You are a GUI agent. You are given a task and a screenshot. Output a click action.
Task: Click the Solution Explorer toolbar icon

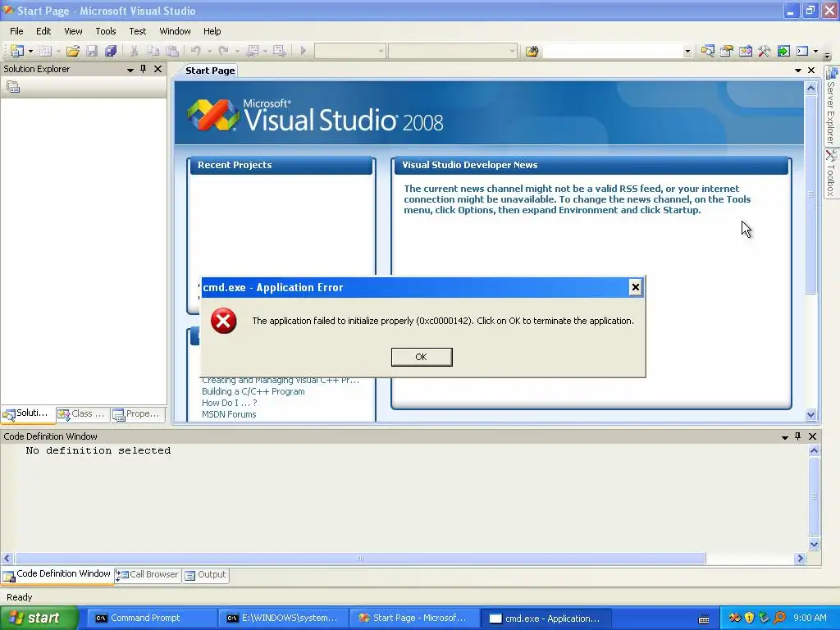pyautogui.click(x=708, y=51)
